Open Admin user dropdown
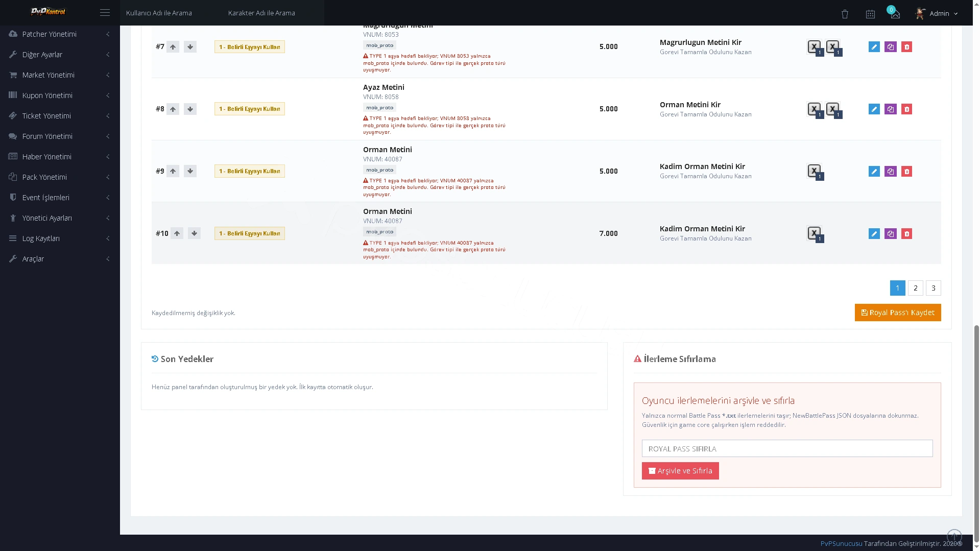The image size is (980, 551). [x=937, y=14]
